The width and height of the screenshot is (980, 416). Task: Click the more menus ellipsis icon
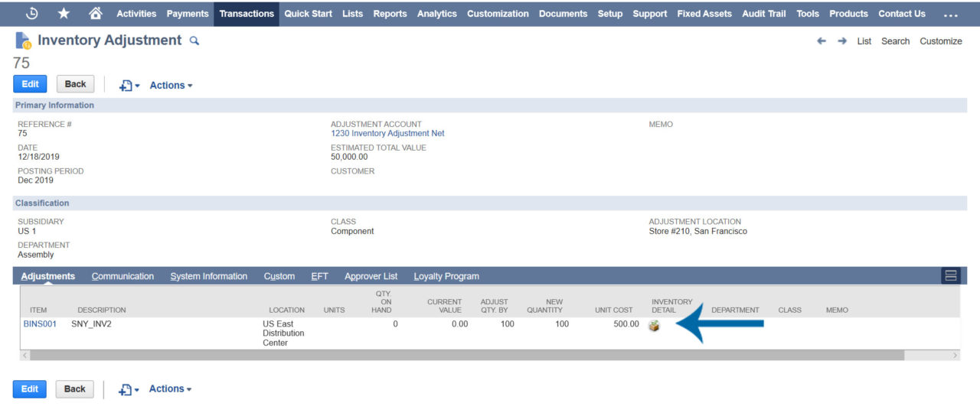(x=951, y=14)
